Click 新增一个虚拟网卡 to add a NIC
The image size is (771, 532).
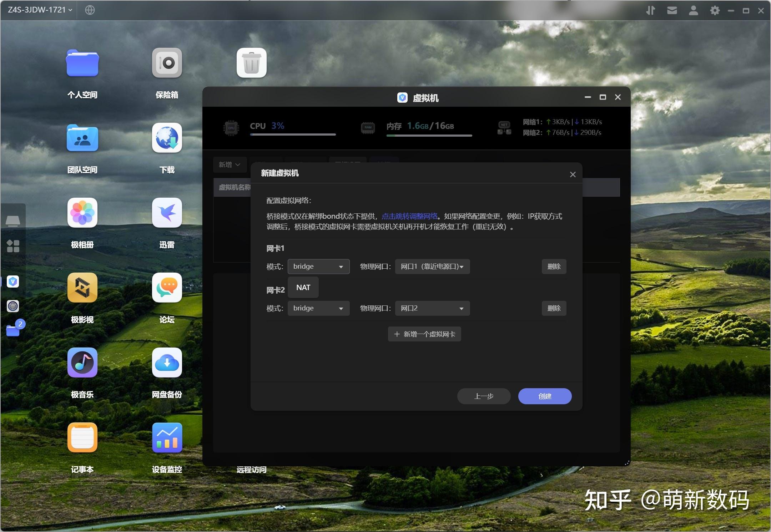click(x=424, y=334)
